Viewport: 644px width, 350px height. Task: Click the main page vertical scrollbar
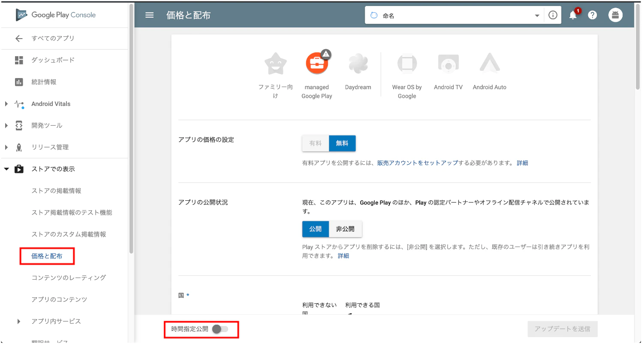[x=638, y=46]
